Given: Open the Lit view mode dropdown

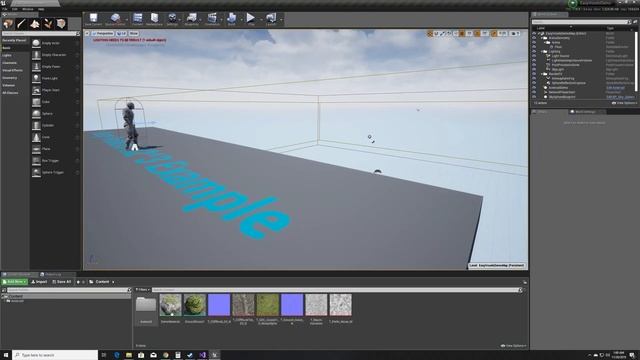Looking at the screenshot, I should coord(121,33).
